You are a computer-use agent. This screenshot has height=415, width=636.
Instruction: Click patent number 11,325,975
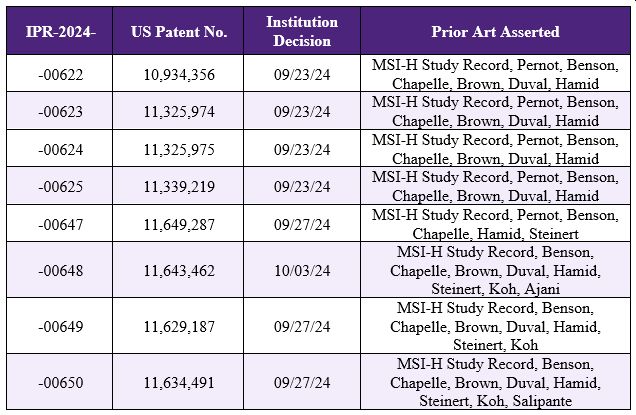coord(179,149)
